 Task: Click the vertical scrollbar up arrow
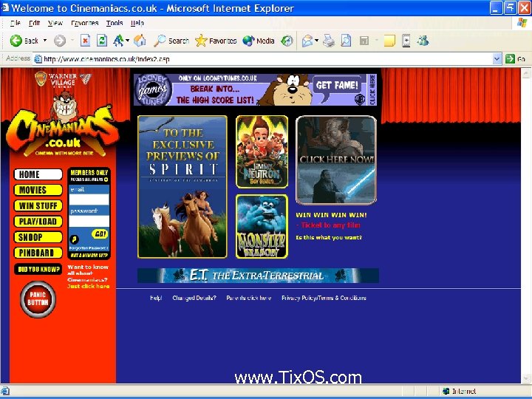(x=526, y=73)
